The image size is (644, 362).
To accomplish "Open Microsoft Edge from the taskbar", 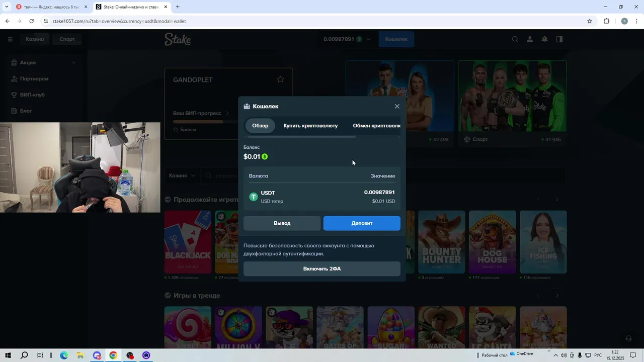I will (x=64, y=355).
